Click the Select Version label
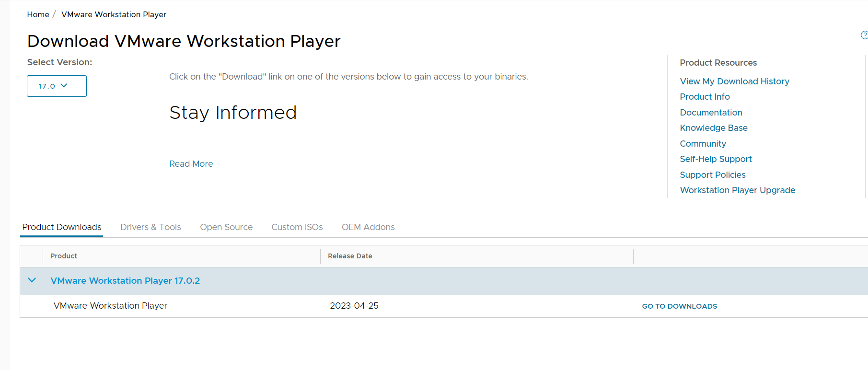 (59, 62)
